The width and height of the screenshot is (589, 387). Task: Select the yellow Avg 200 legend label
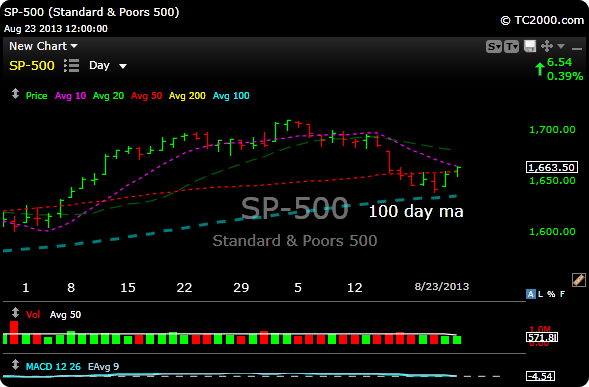(x=187, y=96)
